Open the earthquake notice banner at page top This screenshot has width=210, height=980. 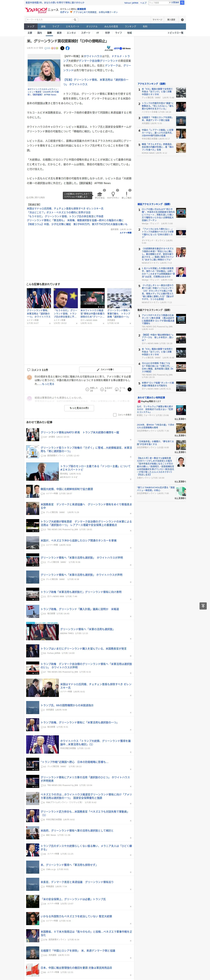(x=55, y=3)
